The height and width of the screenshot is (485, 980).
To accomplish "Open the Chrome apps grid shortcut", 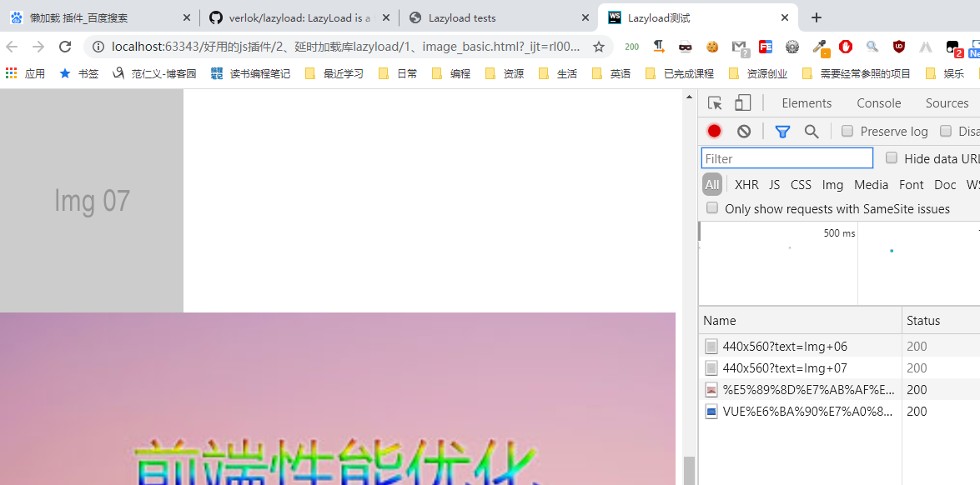I will point(11,73).
